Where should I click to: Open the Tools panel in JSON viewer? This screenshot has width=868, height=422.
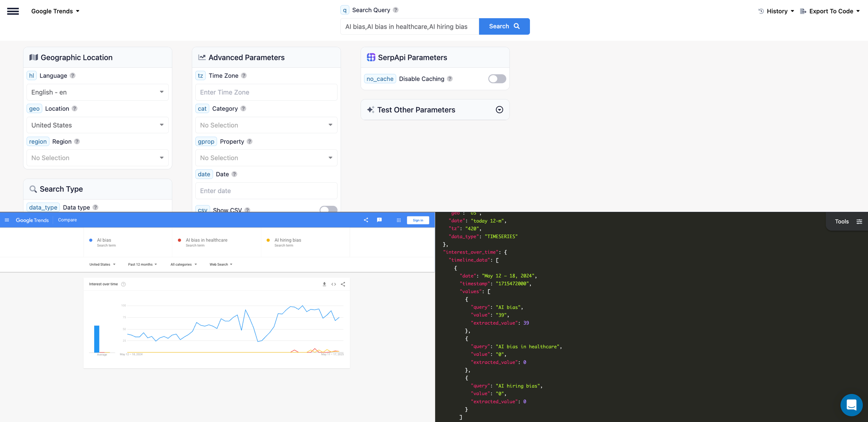pyautogui.click(x=848, y=221)
